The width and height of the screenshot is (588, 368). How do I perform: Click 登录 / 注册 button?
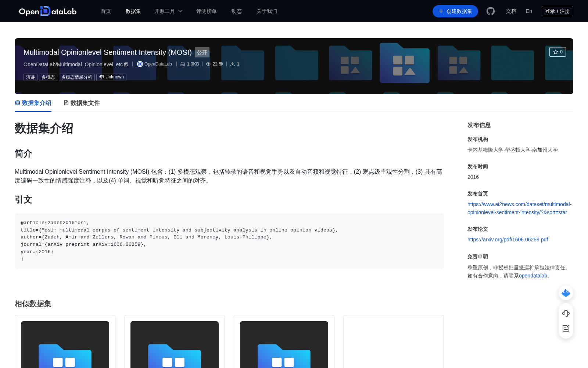coord(557,11)
